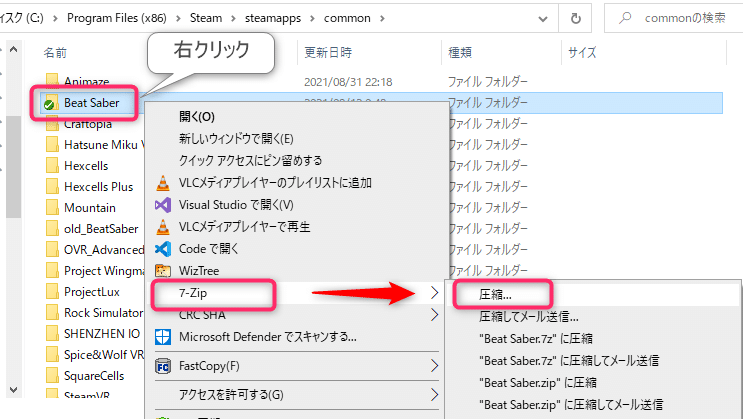Click the file list scrollbar thumb
743x419 pixels.
14,166
